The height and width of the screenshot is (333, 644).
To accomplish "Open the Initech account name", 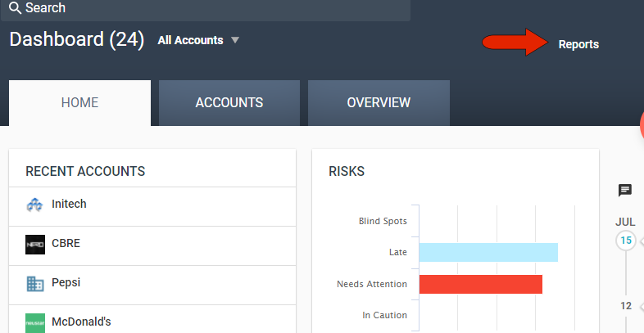I will [x=69, y=205].
